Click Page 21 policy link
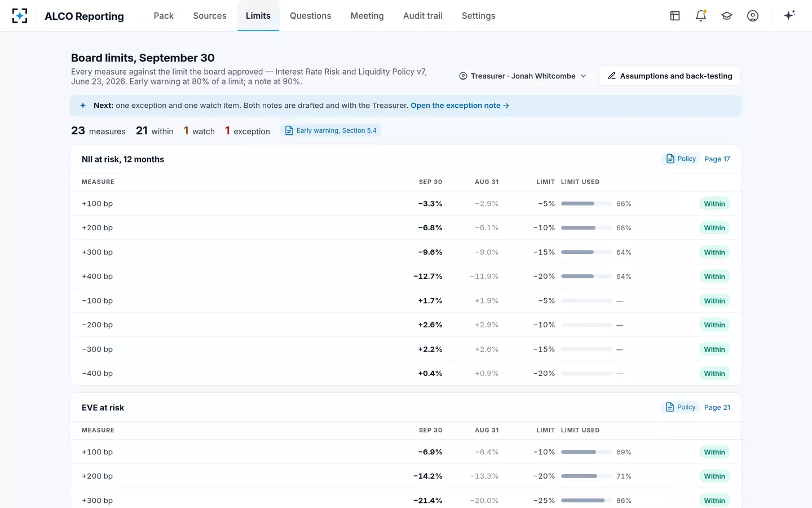Screen dimensions: 812x508 [x=717, y=408]
